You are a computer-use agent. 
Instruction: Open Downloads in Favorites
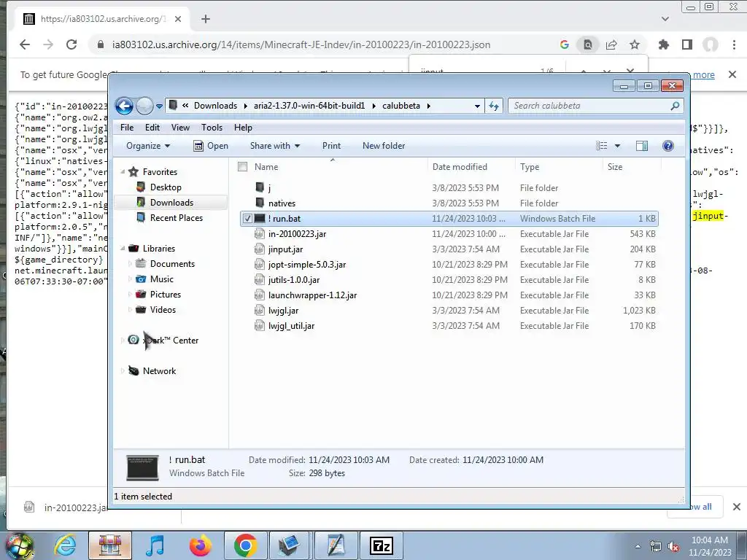[x=171, y=203]
